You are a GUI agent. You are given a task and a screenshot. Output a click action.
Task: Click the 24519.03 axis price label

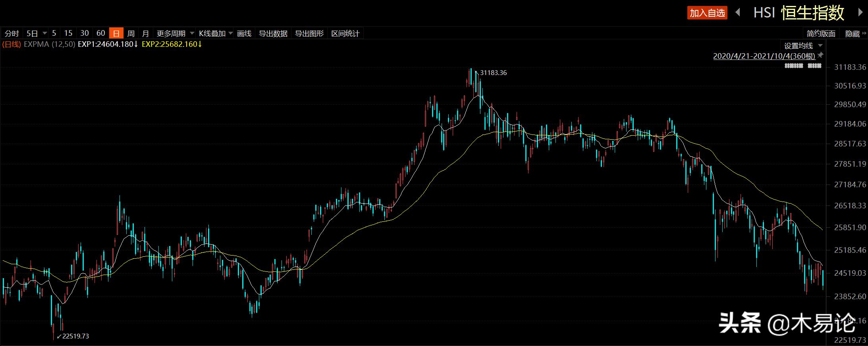tap(850, 273)
